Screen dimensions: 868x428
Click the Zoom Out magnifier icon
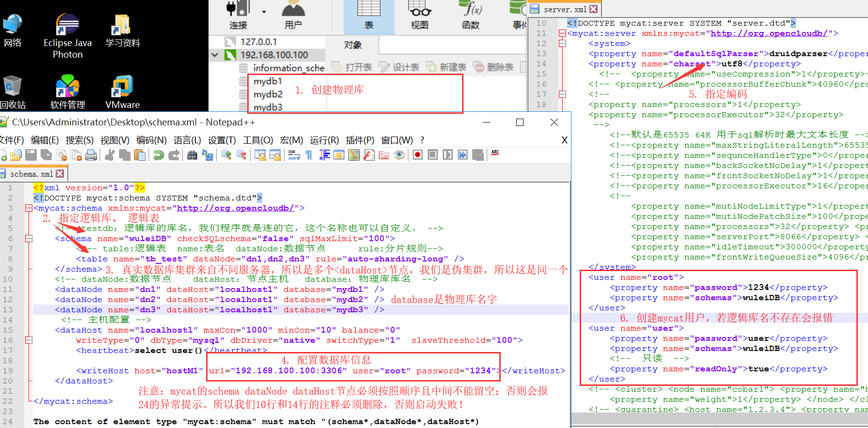point(241,155)
